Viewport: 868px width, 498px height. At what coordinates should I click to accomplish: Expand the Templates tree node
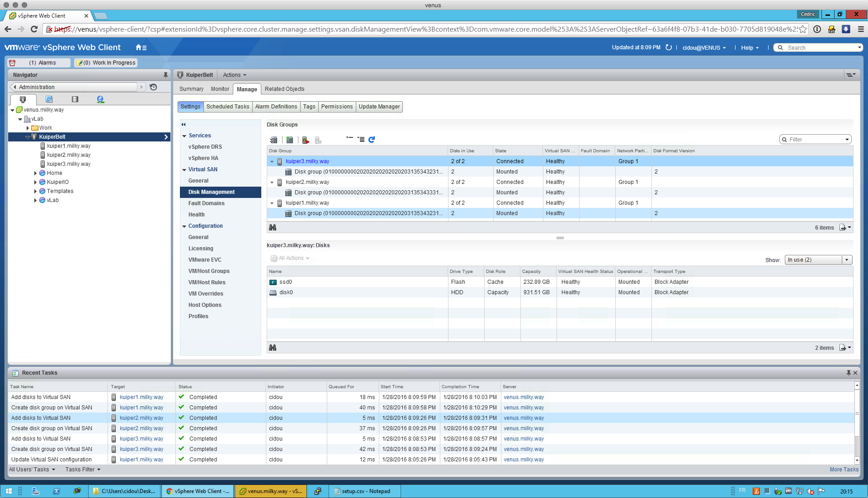coord(35,191)
